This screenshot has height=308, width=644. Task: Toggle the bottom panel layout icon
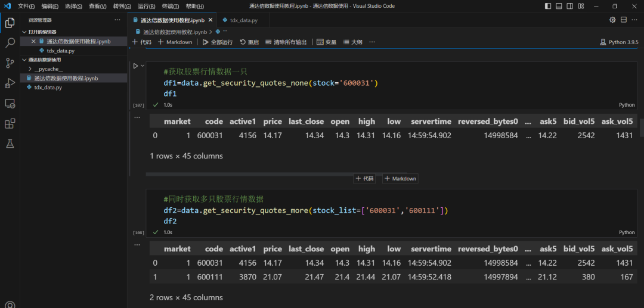559,6
